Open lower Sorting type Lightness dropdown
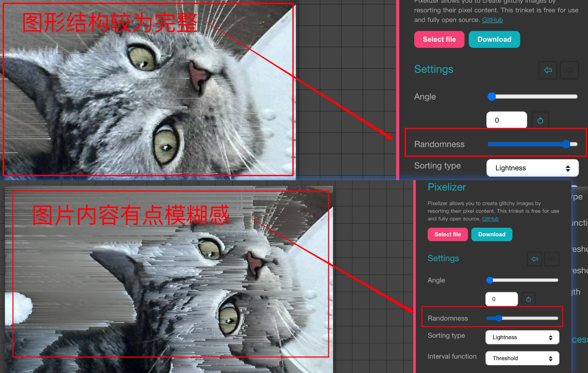This screenshot has width=588, height=373. [x=522, y=337]
